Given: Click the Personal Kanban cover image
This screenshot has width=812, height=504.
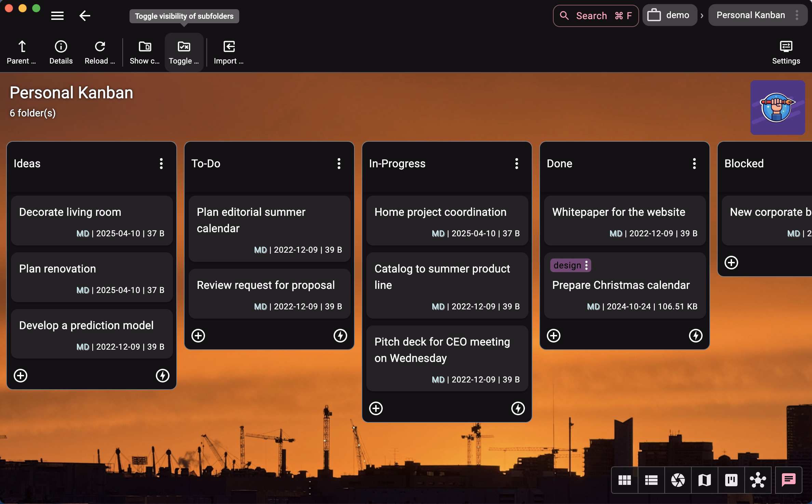Looking at the screenshot, I should [777, 108].
